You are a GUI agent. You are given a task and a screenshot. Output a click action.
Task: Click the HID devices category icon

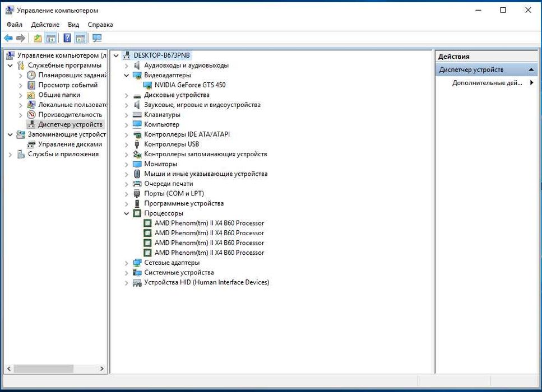[137, 282]
